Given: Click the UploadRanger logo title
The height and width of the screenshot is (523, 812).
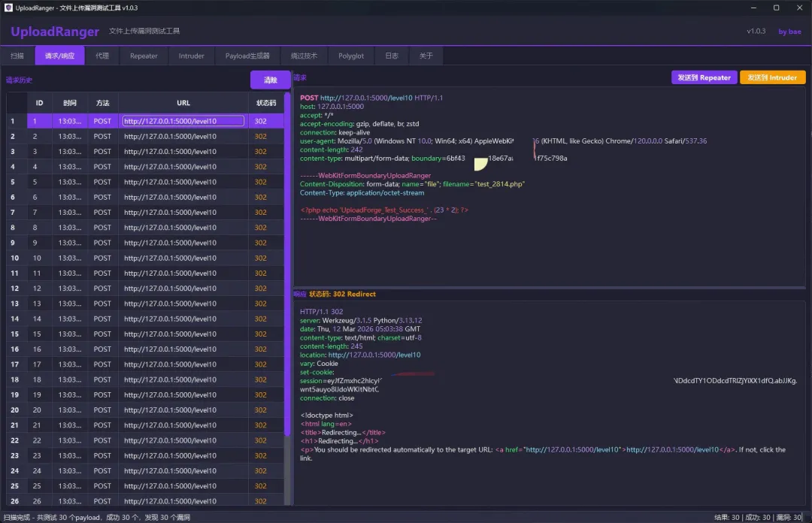Looking at the screenshot, I should tap(55, 32).
